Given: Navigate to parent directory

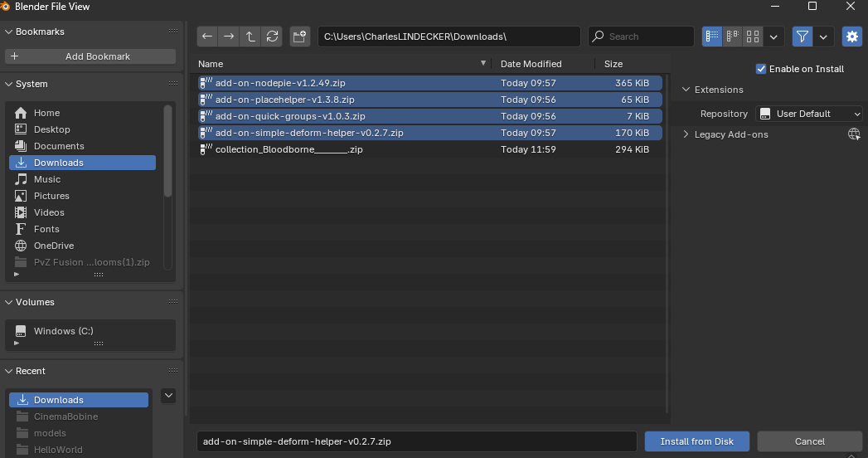Looking at the screenshot, I should (250, 37).
